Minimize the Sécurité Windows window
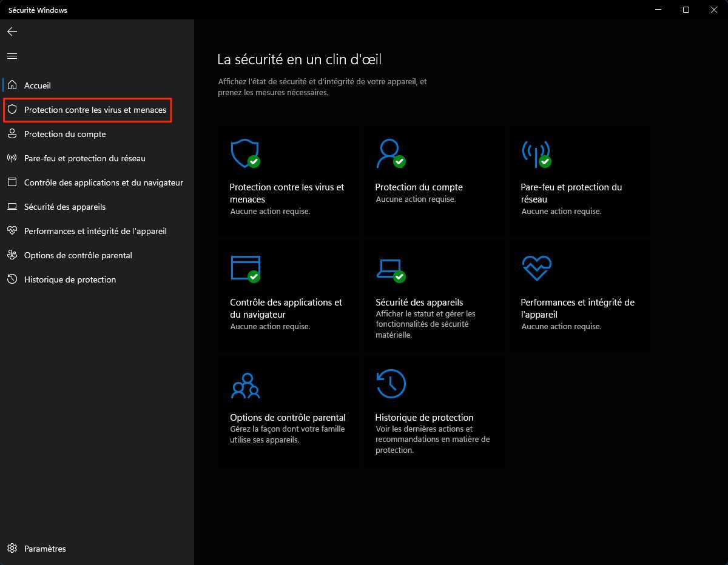Image resolution: width=728 pixels, height=565 pixels. [x=658, y=10]
